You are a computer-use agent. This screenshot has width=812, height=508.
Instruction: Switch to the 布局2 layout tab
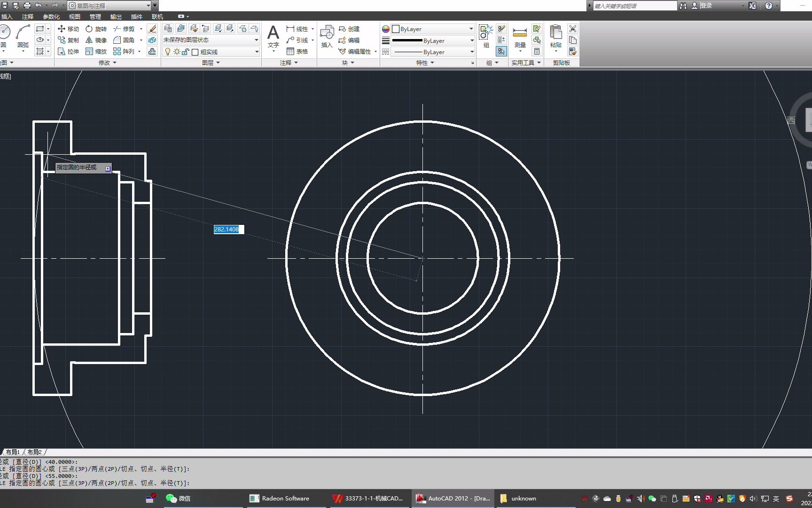pyautogui.click(x=34, y=452)
